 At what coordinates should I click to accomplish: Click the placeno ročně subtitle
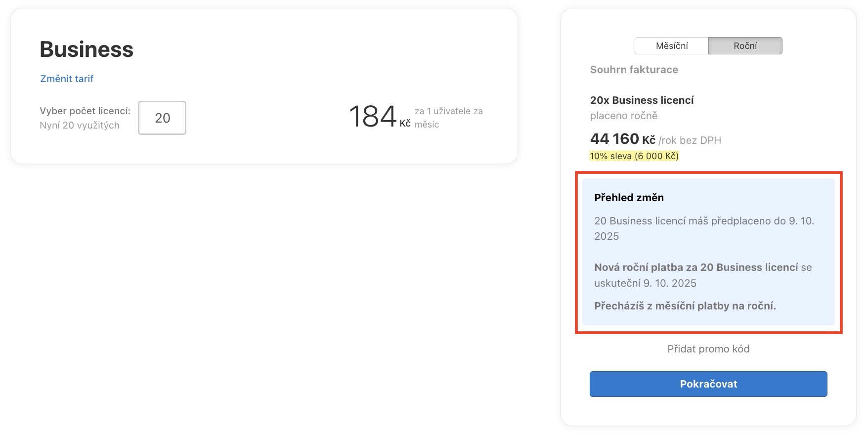click(624, 116)
